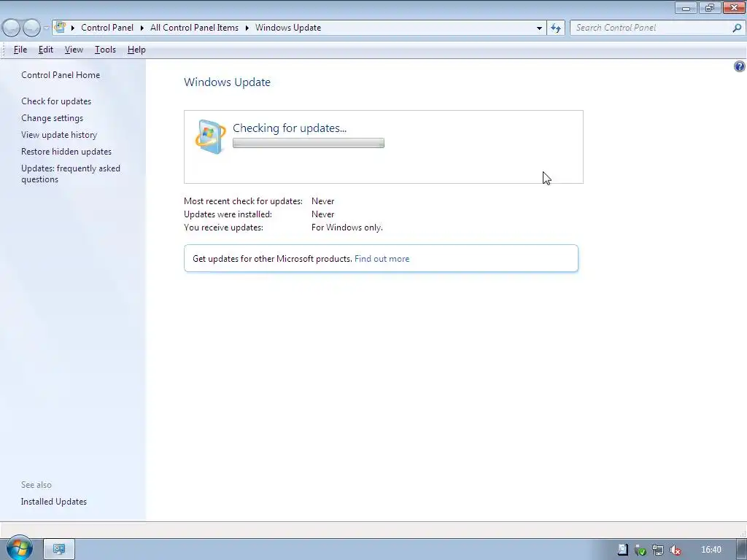Screen dimensions: 747x560
Task: Click For Windows only. value
Action: [x=347, y=227]
